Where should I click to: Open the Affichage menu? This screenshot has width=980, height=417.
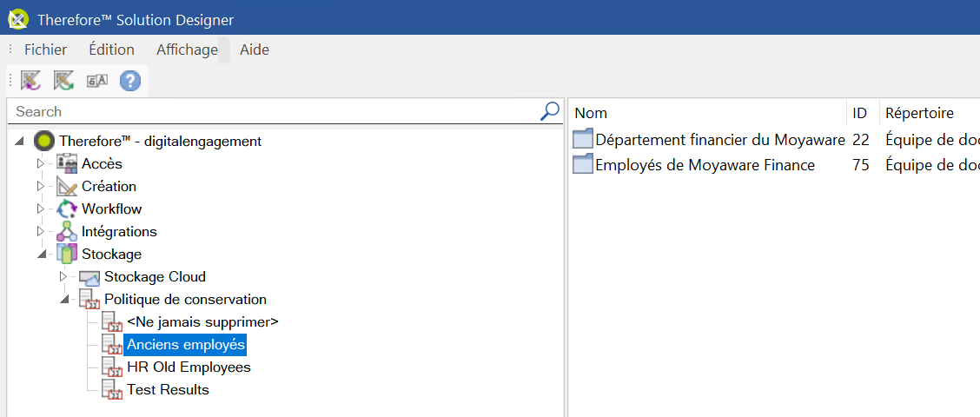coord(187,50)
